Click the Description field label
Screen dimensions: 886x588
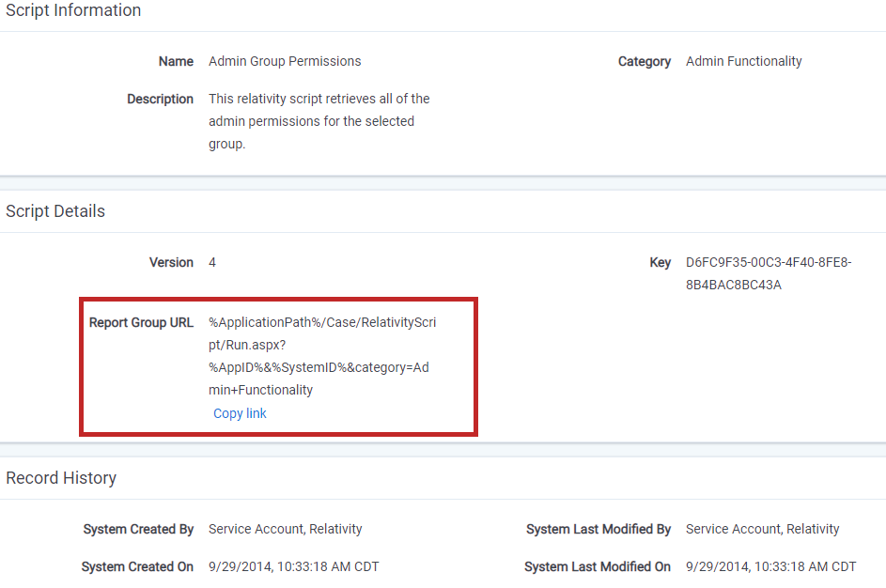click(x=160, y=99)
